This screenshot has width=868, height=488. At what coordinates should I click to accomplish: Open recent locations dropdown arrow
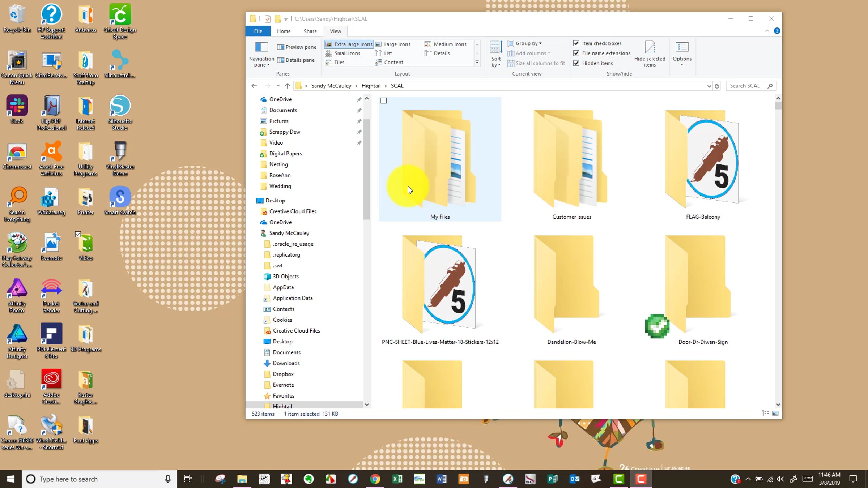pos(278,86)
